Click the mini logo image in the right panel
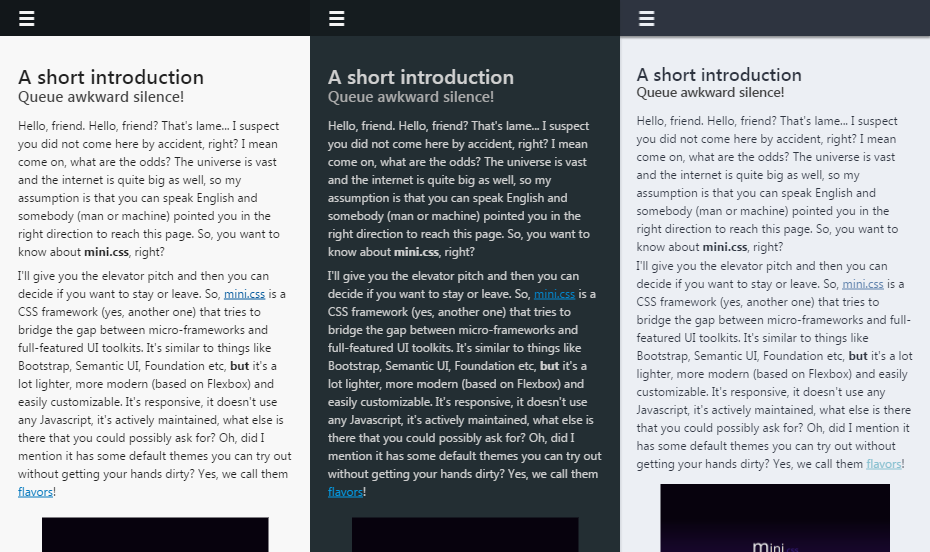Image resolution: width=930 pixels, height=552 pixels. pos(775,520)
